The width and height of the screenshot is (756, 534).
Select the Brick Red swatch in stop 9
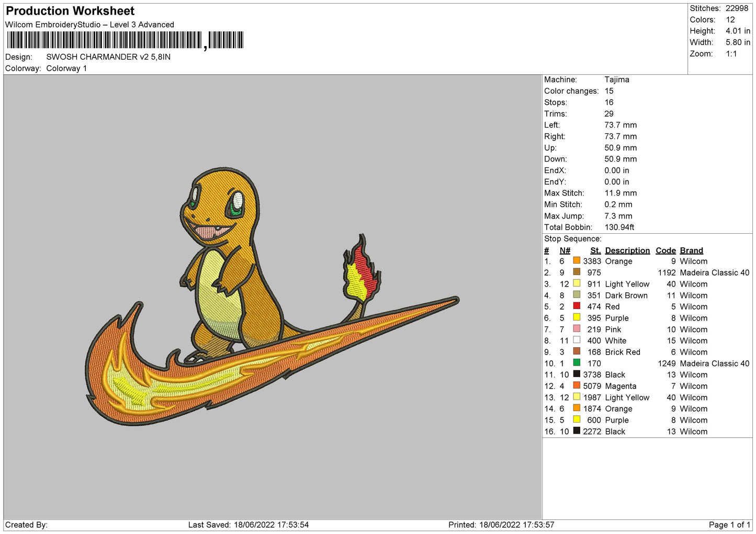[x=576, y=351]
